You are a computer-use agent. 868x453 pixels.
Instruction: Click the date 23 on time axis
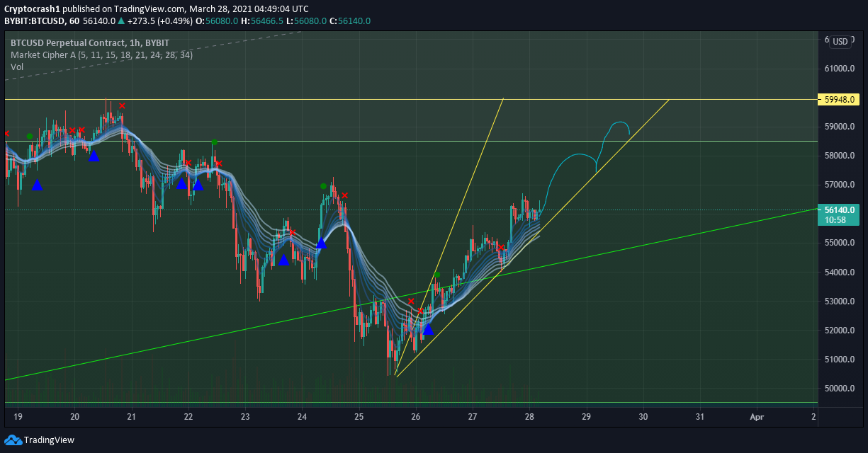[x=245, y=417]
